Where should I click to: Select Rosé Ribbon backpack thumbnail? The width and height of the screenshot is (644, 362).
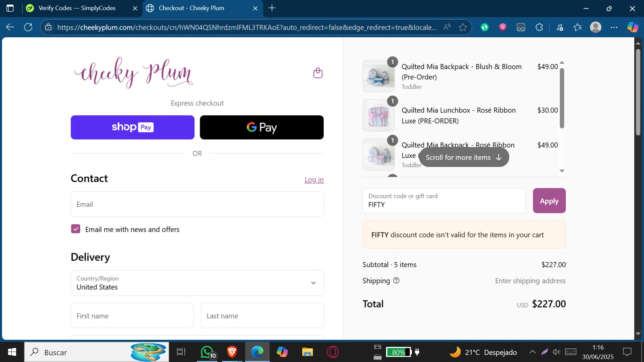coord(379,154)
